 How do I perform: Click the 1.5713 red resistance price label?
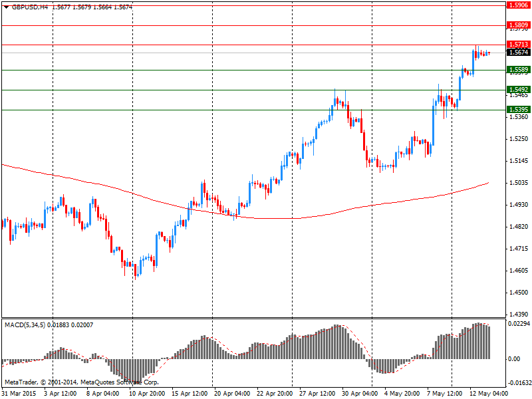(x=518, y=45)
